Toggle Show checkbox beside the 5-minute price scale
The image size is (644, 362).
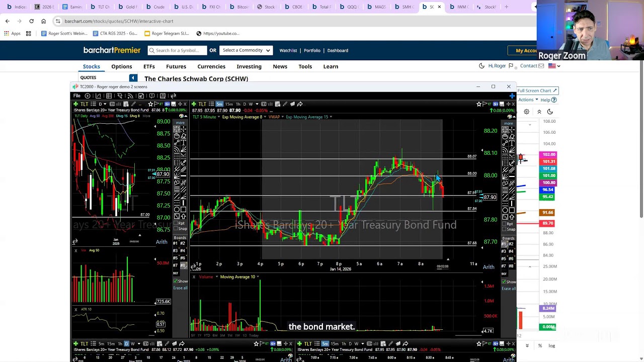(504, 282)
